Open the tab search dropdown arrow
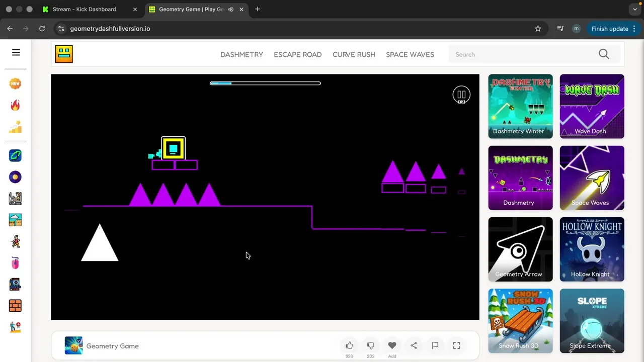This screenshot has height=362, width=644. pos(635,9)
